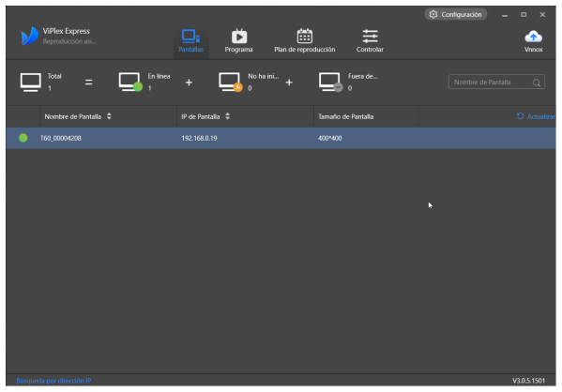Click the Nombre de Pantalla search field
Viewport: 562px width, 392px height.
coord(496,82)
